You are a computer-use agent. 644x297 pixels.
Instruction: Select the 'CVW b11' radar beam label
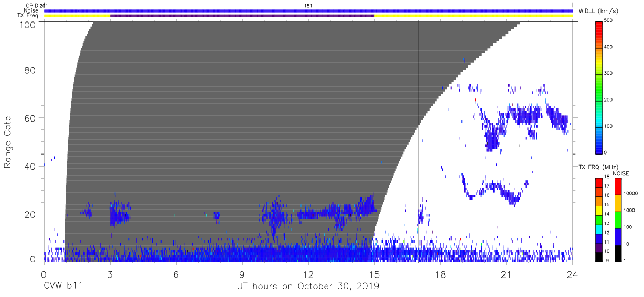pyautogui.click(x=63, y=287)
